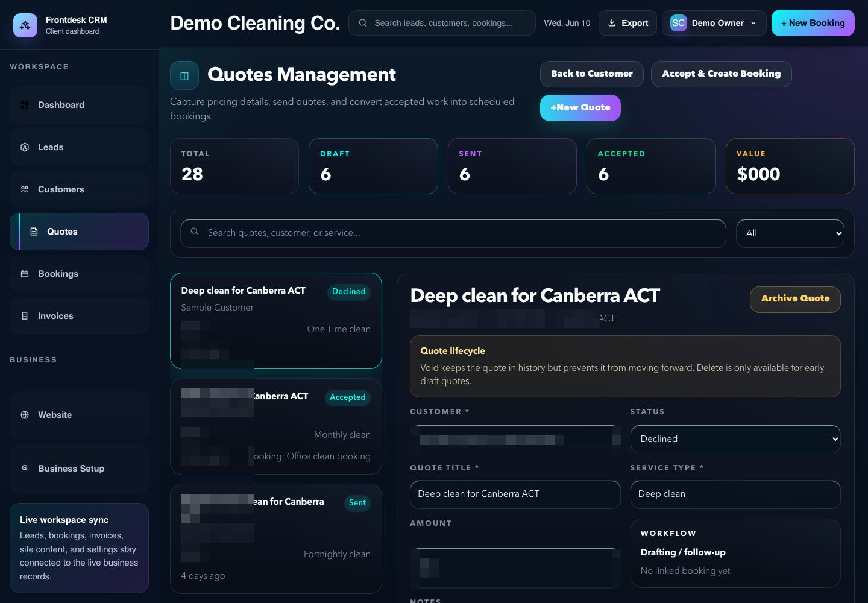
Task: Click Accept & Create Booking button
Action: [x=722, y=74]
